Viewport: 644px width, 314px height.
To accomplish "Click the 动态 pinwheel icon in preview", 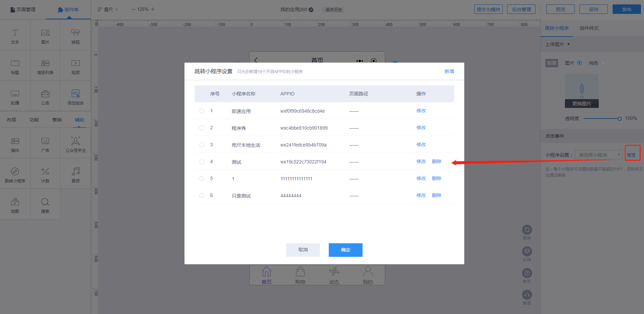I will coord(334,271).
